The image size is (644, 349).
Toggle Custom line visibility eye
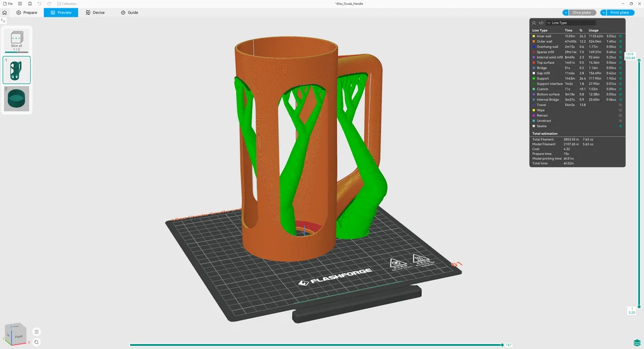click(x=621, y=89)
